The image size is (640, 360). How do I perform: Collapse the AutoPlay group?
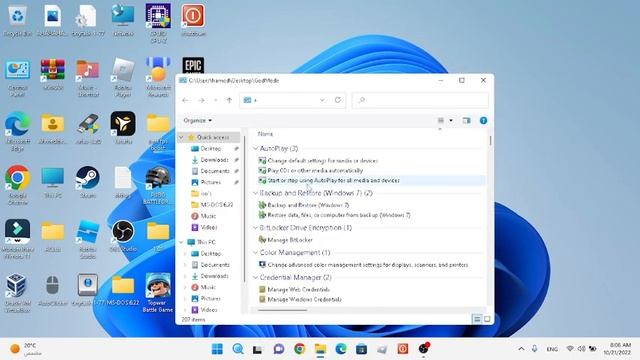click(x=256, y=148)
